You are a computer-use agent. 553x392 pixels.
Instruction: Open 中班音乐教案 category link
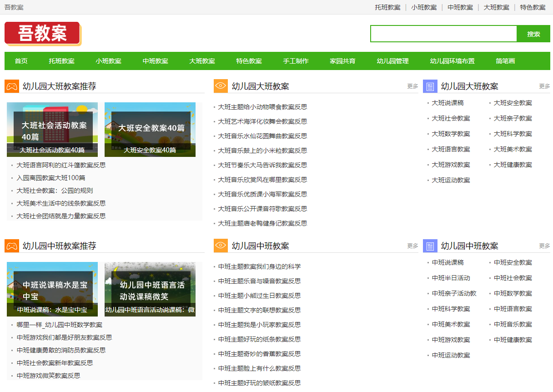pos(513,324)
